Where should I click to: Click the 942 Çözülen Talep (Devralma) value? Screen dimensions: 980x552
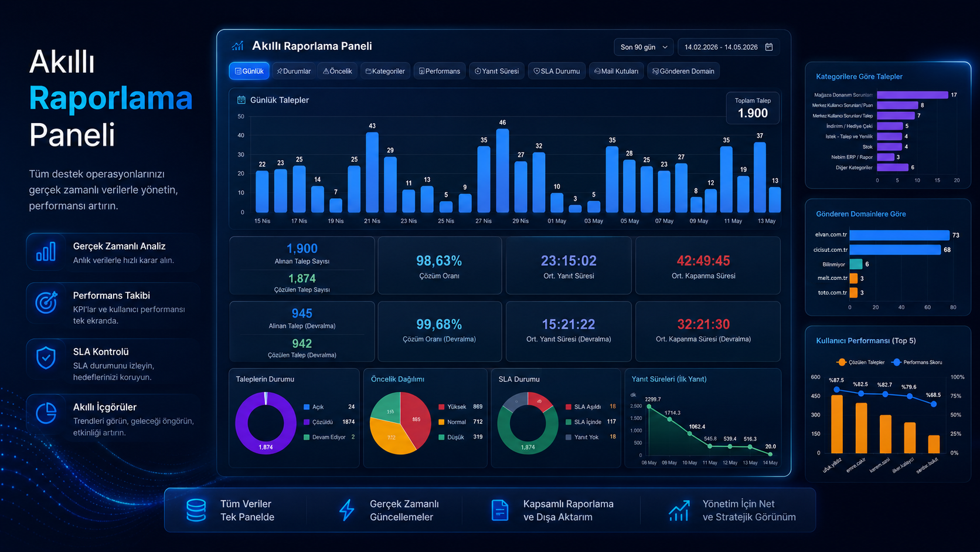[302, 344]
